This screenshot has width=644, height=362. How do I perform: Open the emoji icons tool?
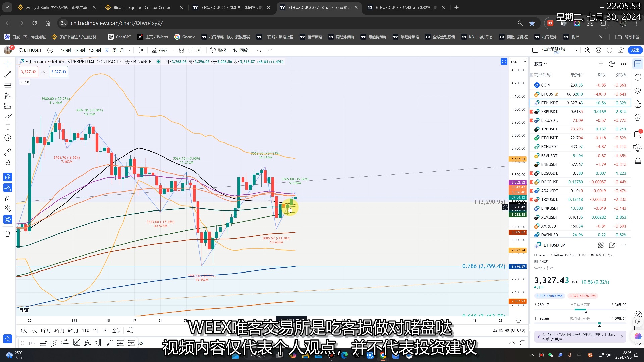pos(8,138)
